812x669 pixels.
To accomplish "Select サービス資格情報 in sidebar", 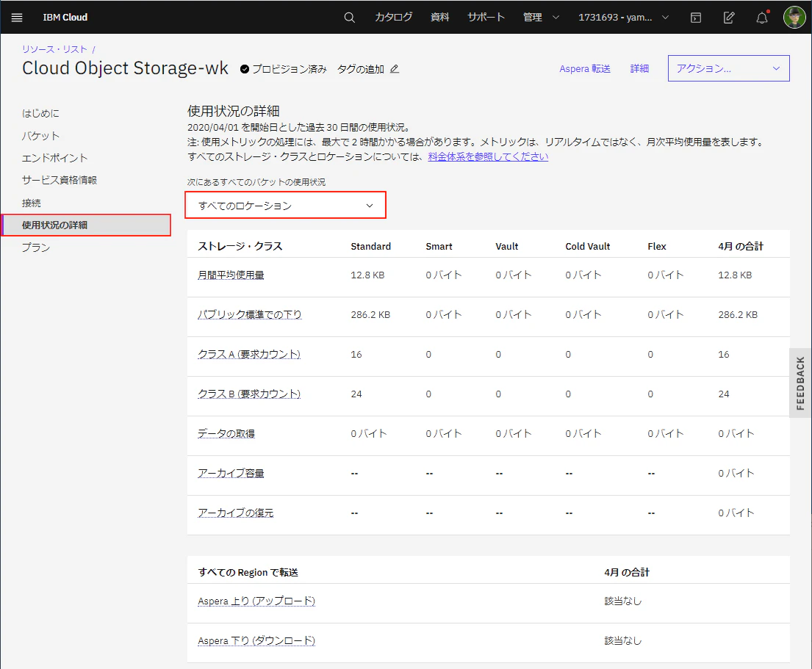I will point(59,180).
